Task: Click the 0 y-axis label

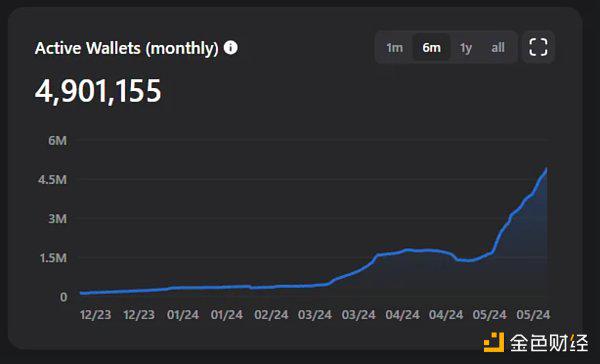Action: 64,297
